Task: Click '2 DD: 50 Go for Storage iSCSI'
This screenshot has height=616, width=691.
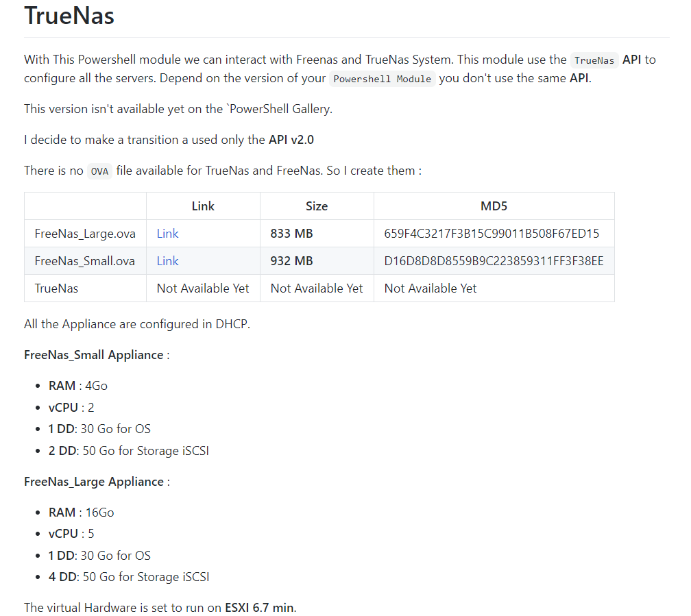Action: pyautogui.click(x=129, y=451)
